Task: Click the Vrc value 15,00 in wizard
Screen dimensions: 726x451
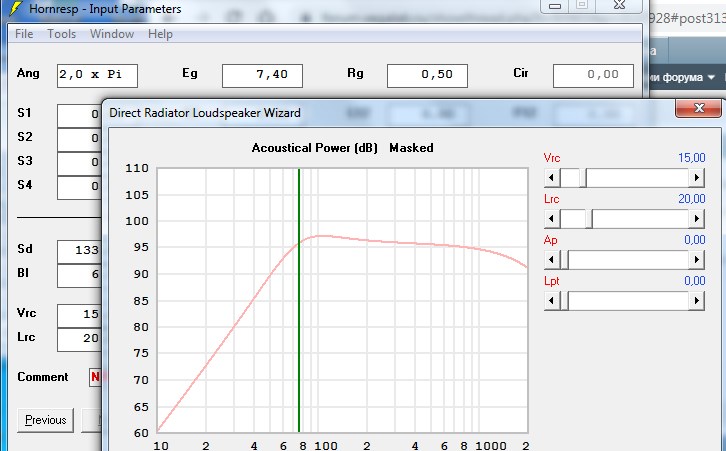Action: 692,158
